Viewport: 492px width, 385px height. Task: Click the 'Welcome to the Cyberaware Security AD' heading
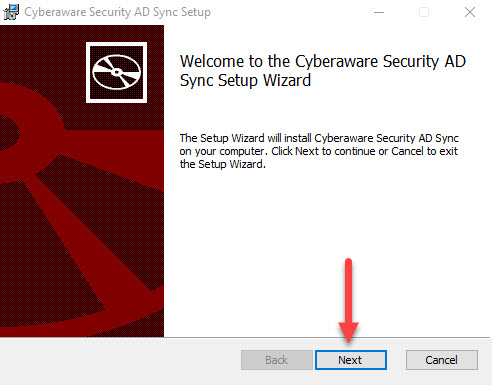pos(323,61)
